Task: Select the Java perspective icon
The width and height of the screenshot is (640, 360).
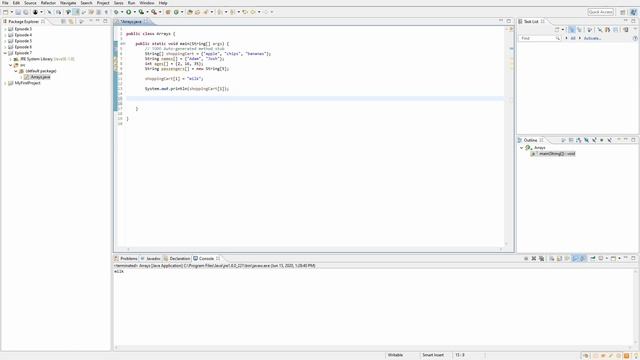Action: (x=633, y=12)
